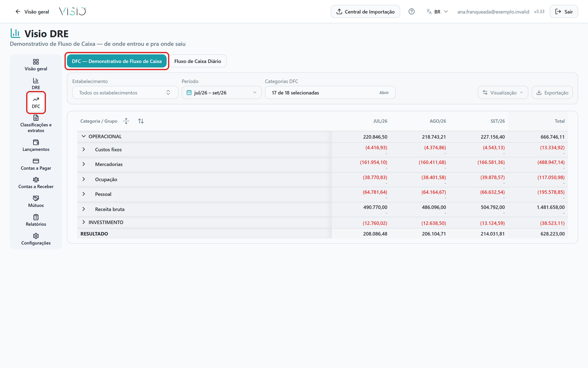The height and width of the screenshot is (368, 588).
Task: Click RESULTADO total value 628.223,00
Action: (x=552, y=234)
